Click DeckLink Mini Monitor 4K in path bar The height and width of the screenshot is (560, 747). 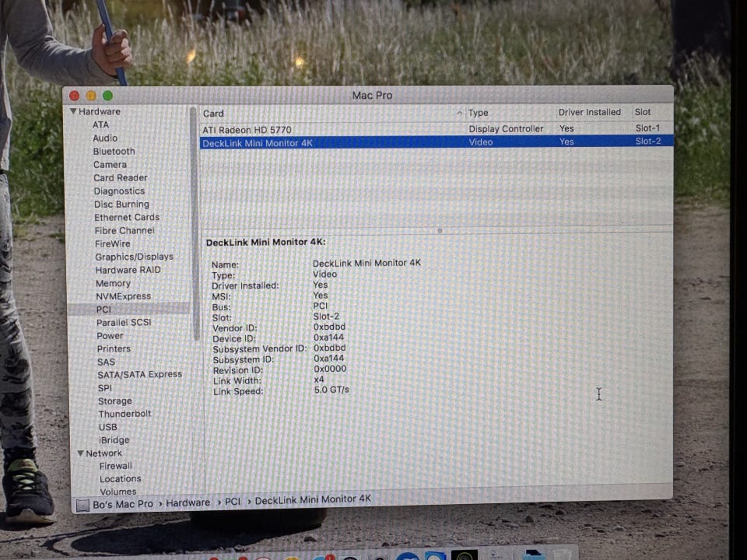[x=313, y=499]
